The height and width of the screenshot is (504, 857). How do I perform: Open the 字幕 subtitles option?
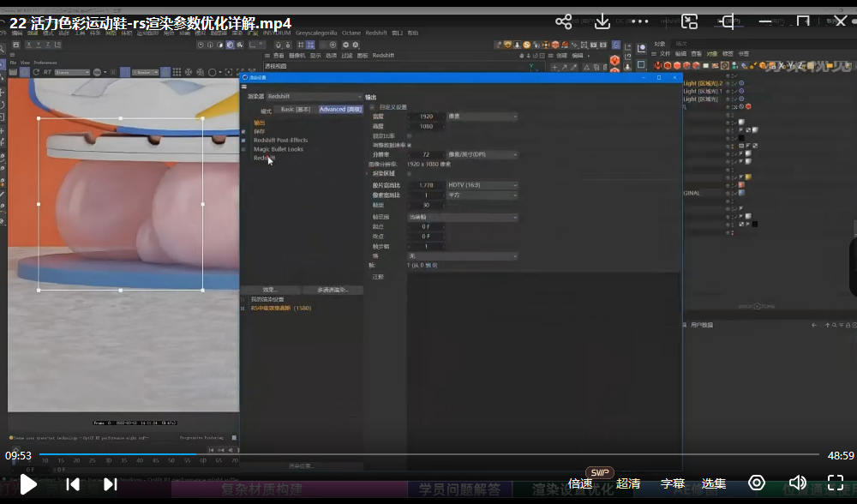pos(673,484)
